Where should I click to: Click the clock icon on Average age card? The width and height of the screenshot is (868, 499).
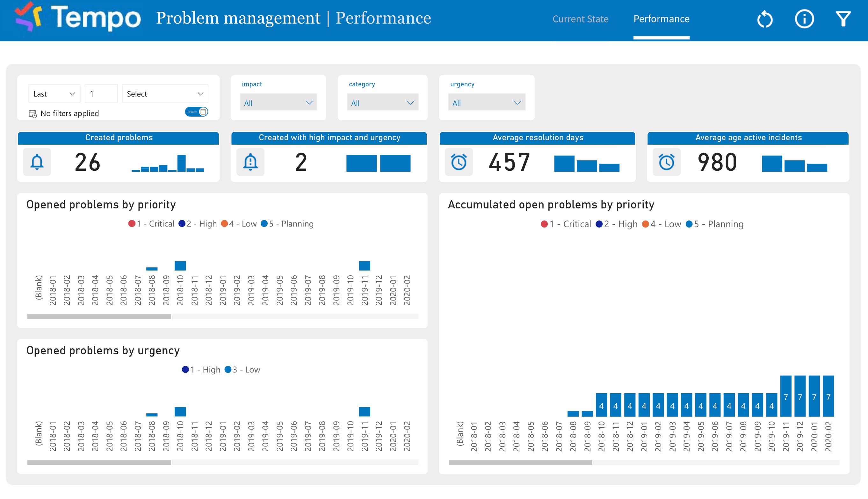coord(666,162)
